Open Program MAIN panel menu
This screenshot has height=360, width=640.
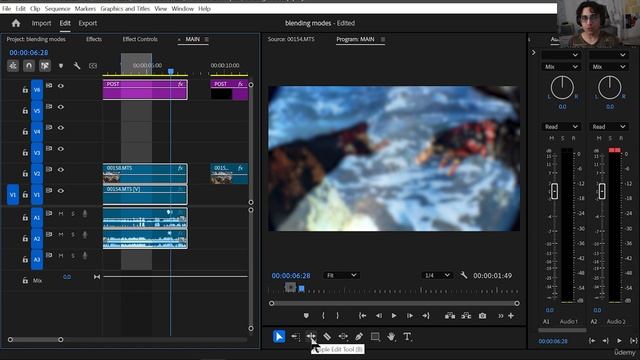pos(383,39)
